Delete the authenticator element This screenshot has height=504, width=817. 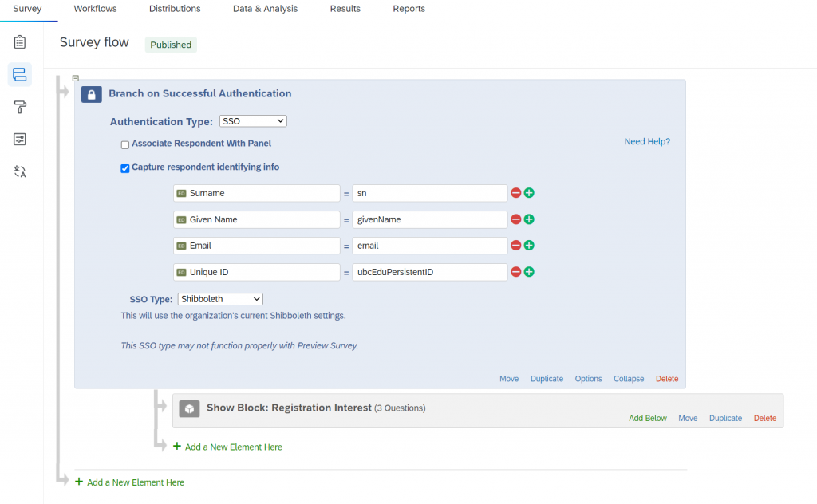click(667, 379)
